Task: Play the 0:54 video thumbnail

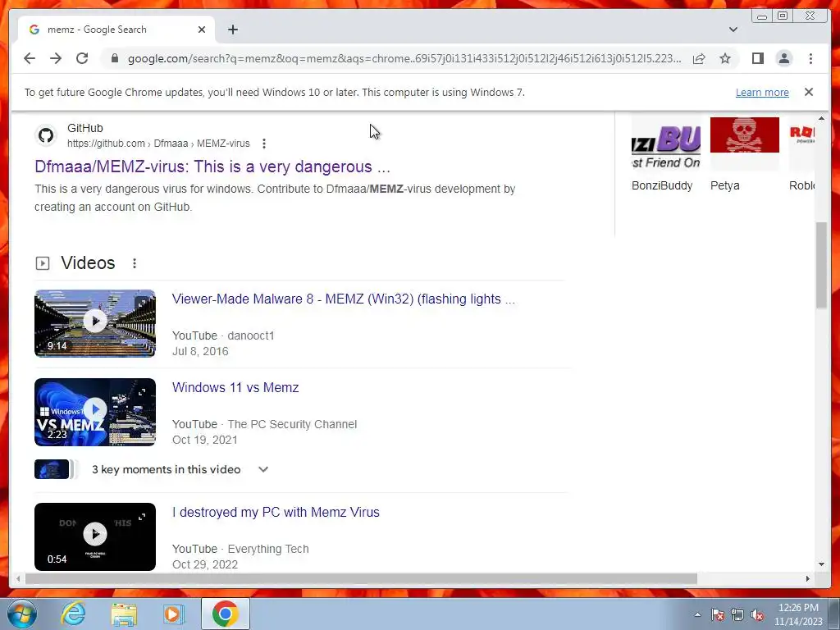Action: point(95,536)
